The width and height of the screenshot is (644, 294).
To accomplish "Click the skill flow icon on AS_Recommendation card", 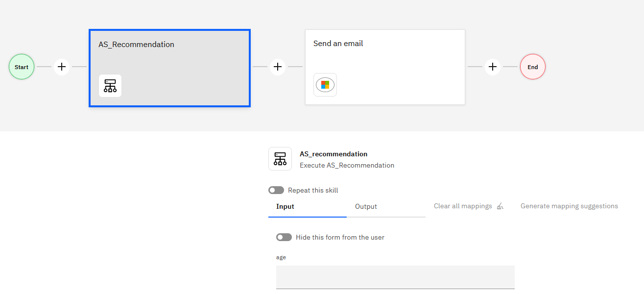I will point(110,86).
